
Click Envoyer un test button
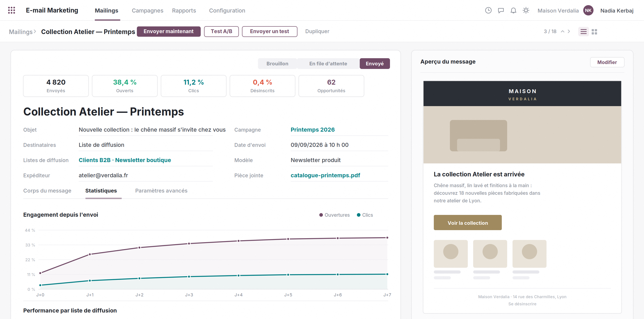pos(269,32)
